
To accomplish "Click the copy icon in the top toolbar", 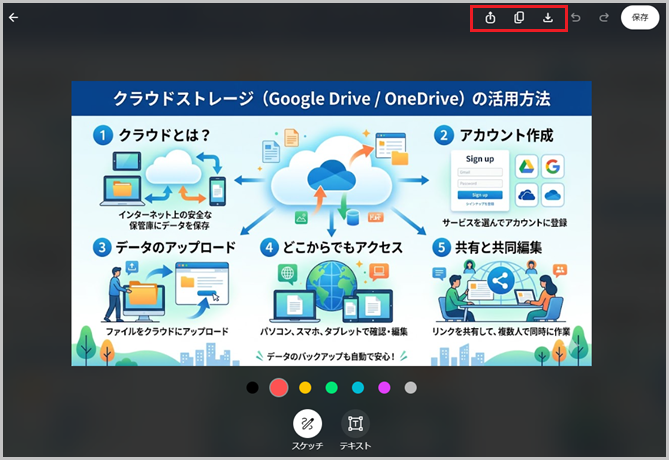I will pos(519,17).
